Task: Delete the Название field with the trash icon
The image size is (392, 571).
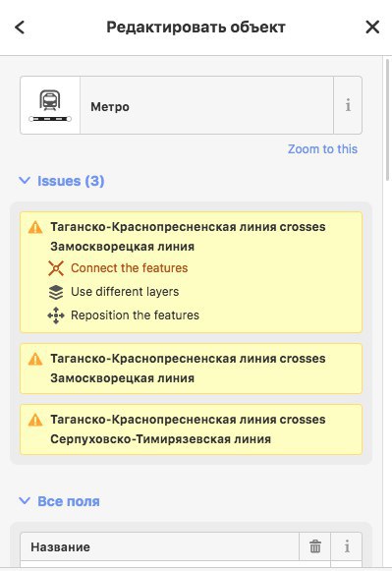Action: click(315, 546)
